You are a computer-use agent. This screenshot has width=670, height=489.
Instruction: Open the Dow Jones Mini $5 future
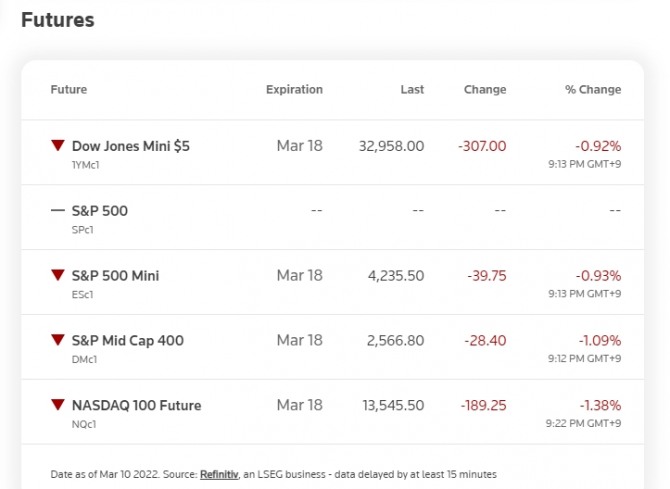click(130, 146)
